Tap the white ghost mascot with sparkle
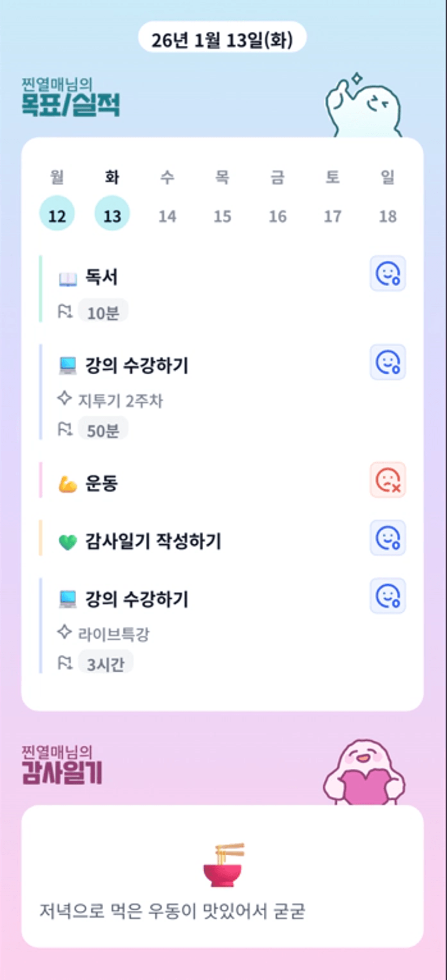Screen dimensions: 447x980 coord(362,106)
